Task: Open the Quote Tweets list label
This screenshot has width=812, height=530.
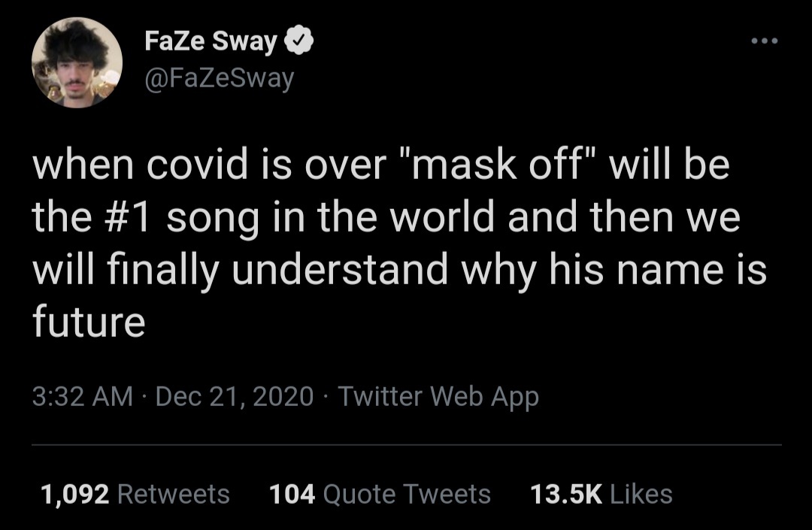Action: click(406, 494)
